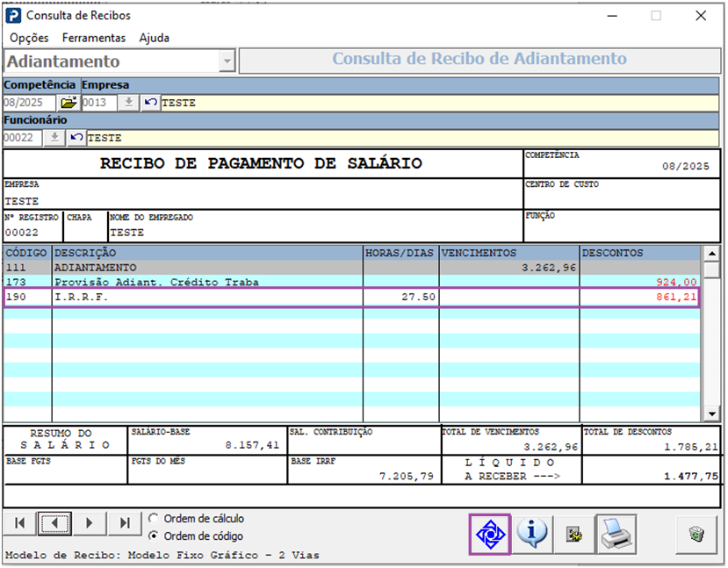Click the undo arrow next to Empresa
728x568 pixels.
pyautogui.click(x=151, y=103)
